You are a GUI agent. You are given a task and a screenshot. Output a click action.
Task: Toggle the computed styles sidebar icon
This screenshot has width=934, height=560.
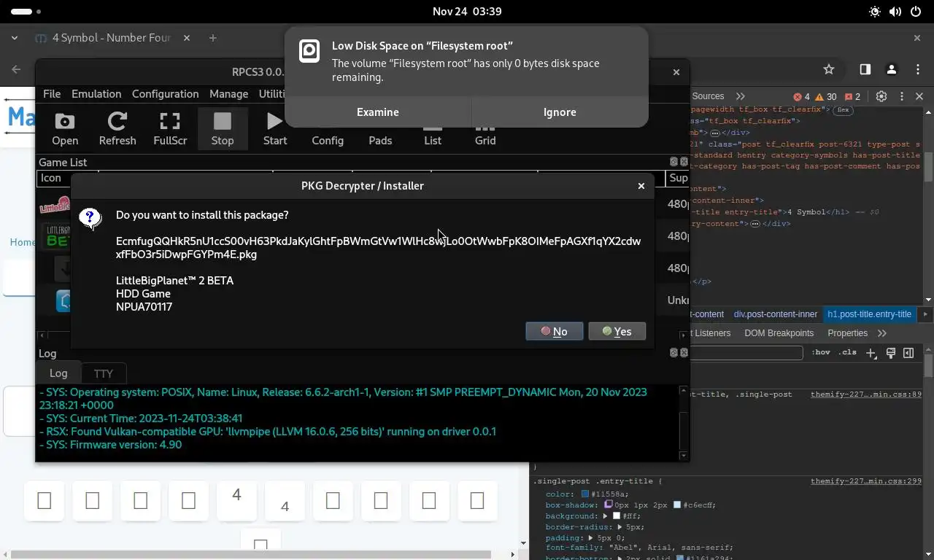point(908,353)
